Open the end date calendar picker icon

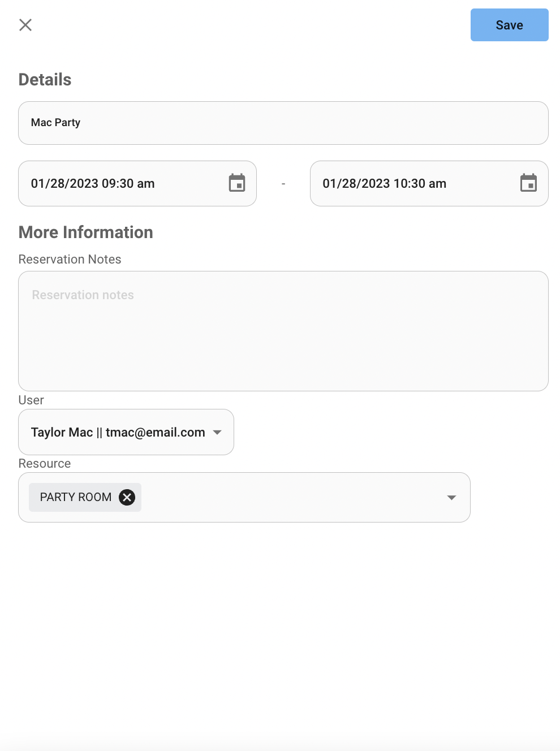(528, 183)
